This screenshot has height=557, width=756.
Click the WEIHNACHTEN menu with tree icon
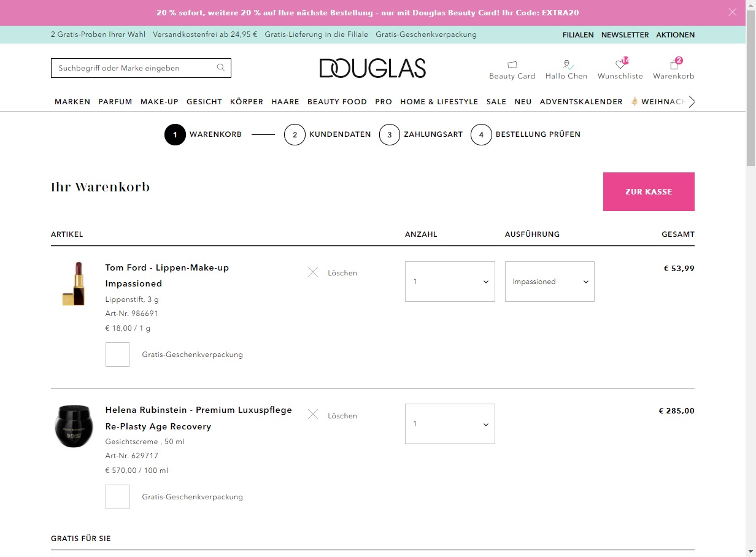pyautogui.click(x=659, y=102)
